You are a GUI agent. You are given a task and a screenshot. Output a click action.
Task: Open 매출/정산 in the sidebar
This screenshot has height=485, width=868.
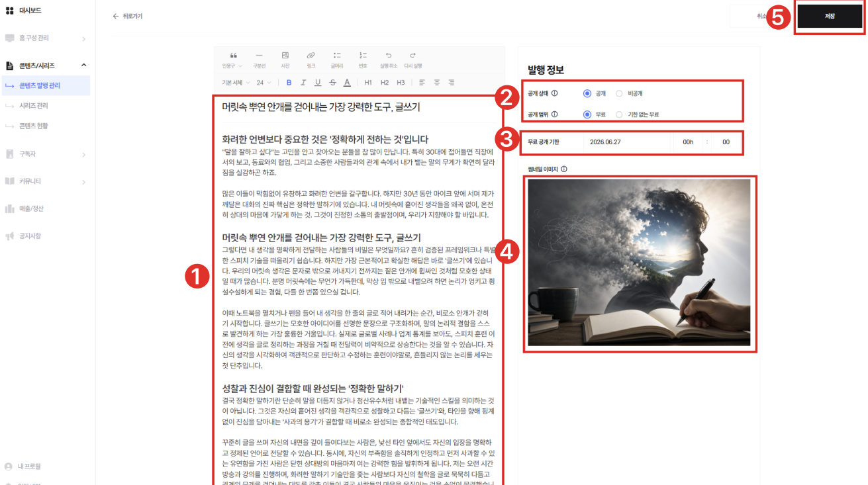tap(31, 209)
